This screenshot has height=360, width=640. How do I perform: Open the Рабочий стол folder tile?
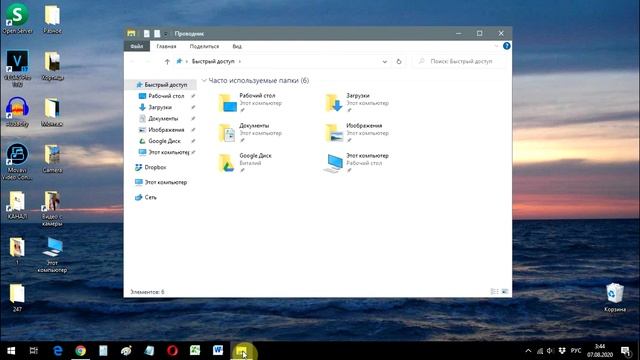point(250,102)
